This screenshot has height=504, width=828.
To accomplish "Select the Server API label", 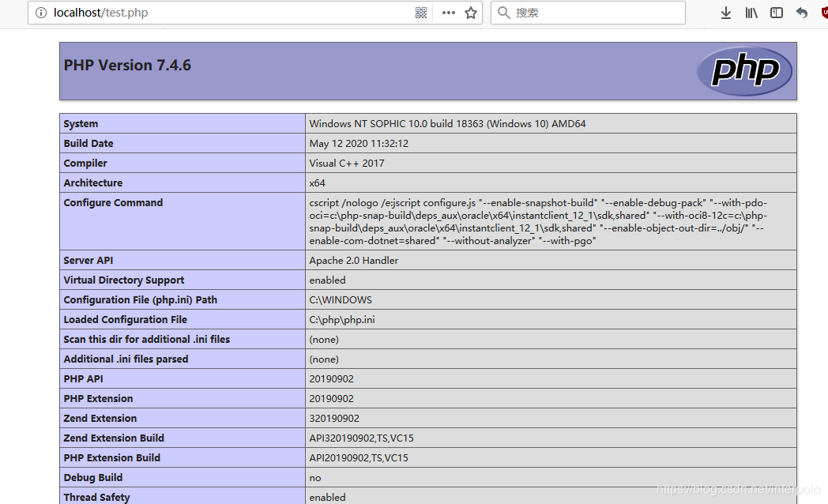I will coord(88,260).
